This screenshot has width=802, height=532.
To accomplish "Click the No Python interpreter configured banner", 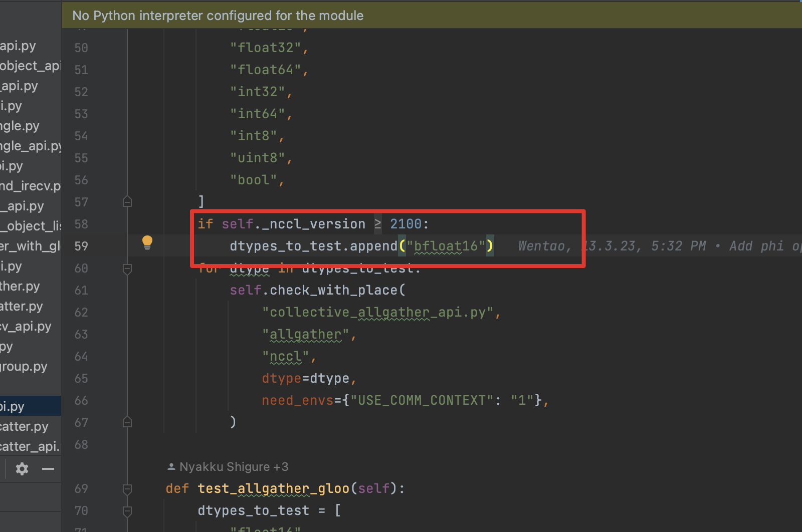I will click(218, 15).
